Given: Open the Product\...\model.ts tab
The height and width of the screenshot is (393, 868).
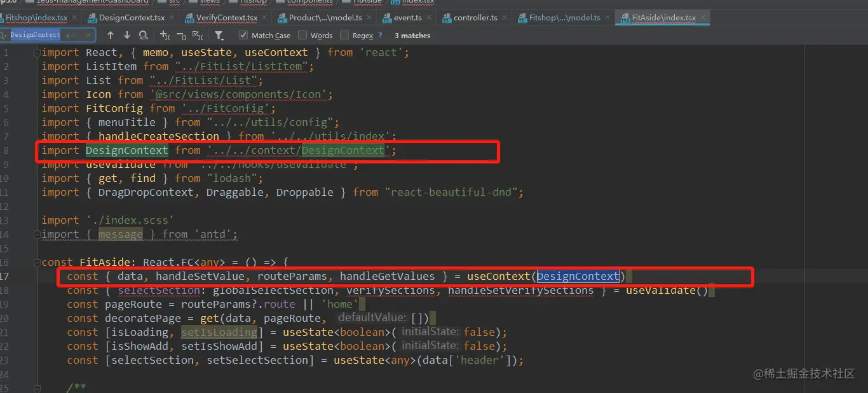Looking at the screenshot, I should 325,18.
